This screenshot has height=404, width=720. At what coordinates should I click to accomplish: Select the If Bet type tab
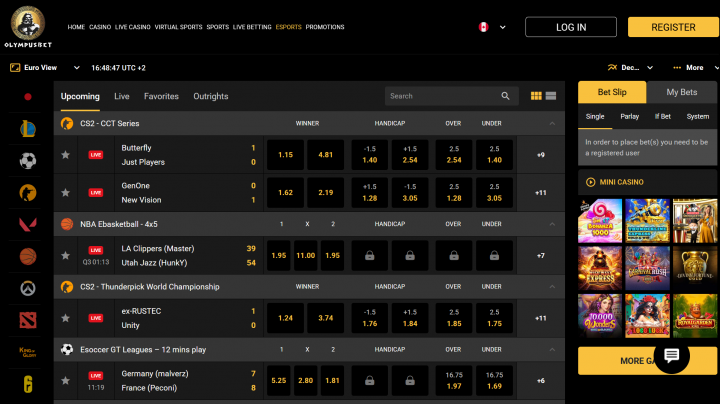tap(663, 117)
